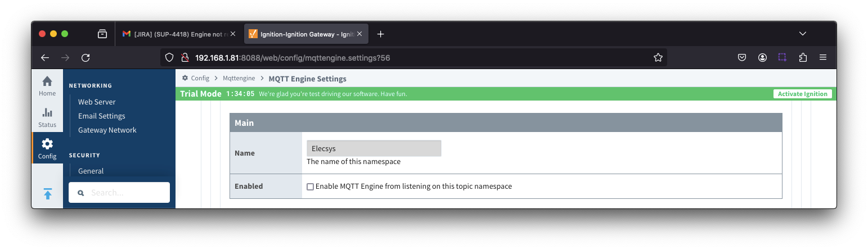Open the list all tabs chevron

pos(803,34)
